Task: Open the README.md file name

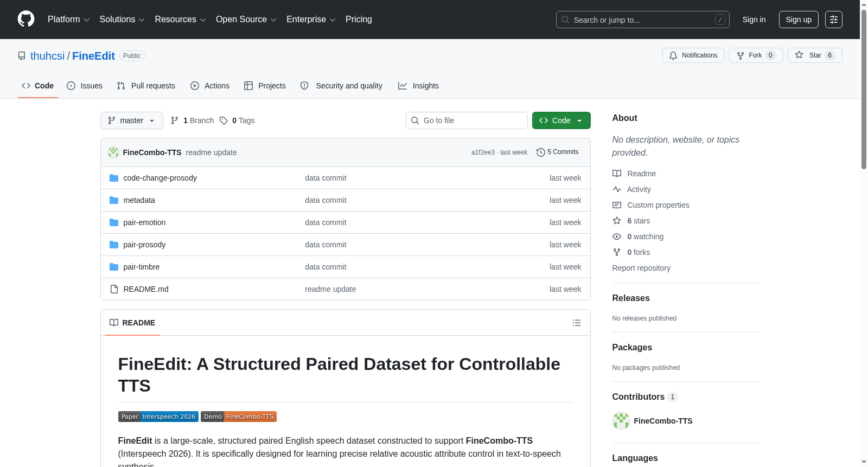Action: pos(146,289)
